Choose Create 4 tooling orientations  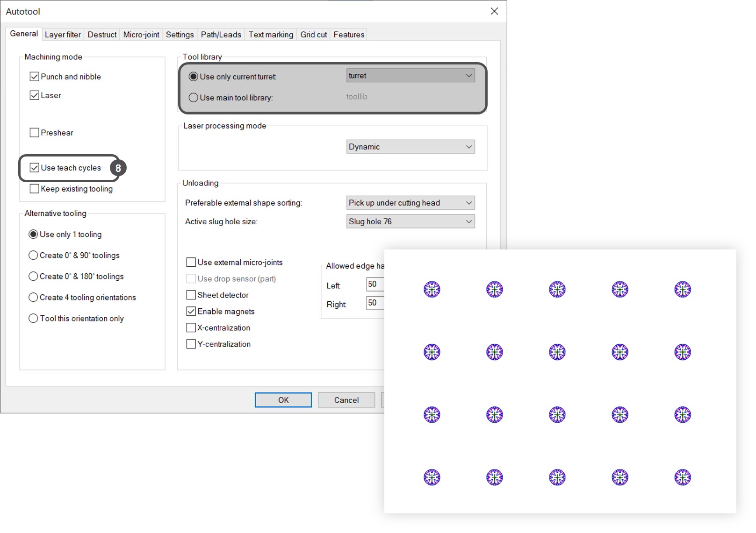tap(33, 298)
